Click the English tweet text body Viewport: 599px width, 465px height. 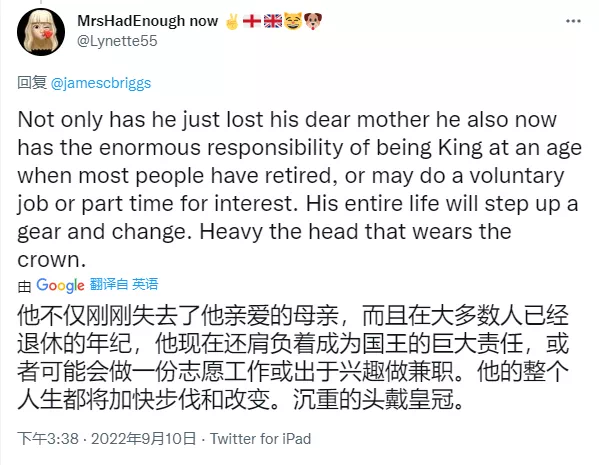[x=300, y=190]
